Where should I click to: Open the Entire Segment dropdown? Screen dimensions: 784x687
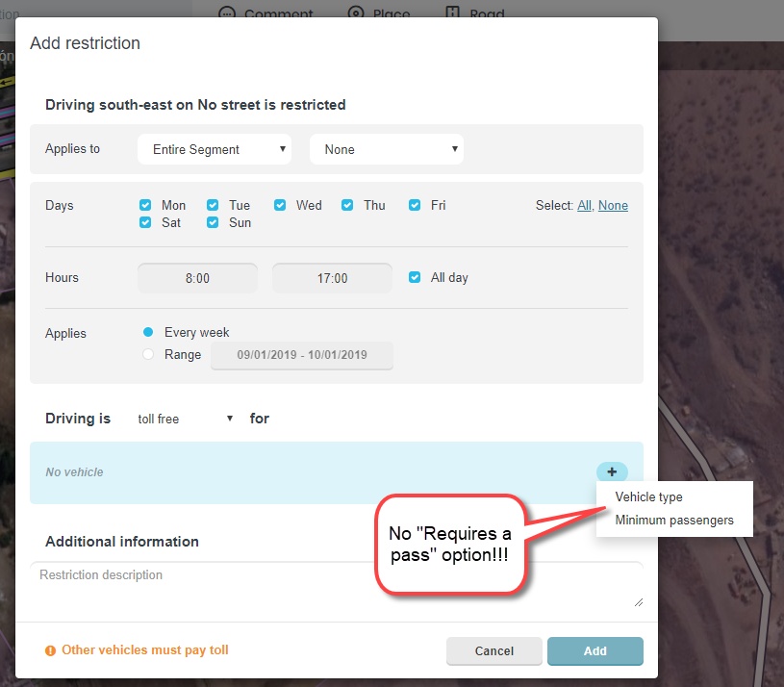(x=215, y=149)
